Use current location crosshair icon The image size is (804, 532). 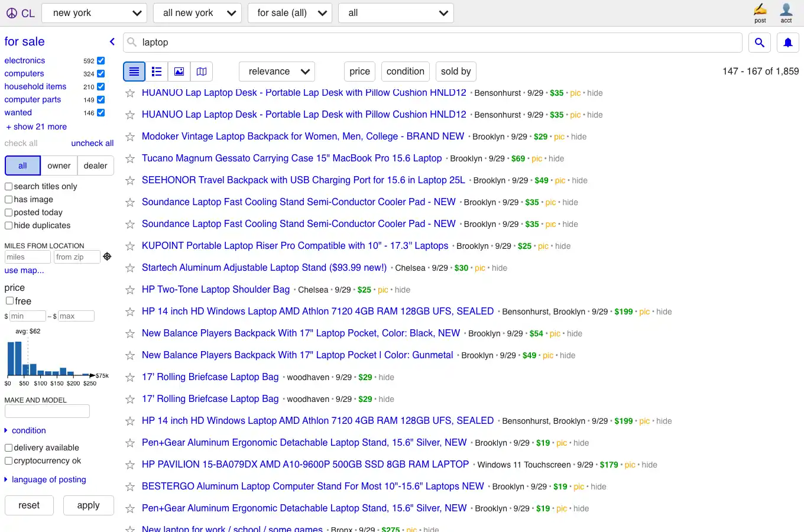[x=107, y=257]
